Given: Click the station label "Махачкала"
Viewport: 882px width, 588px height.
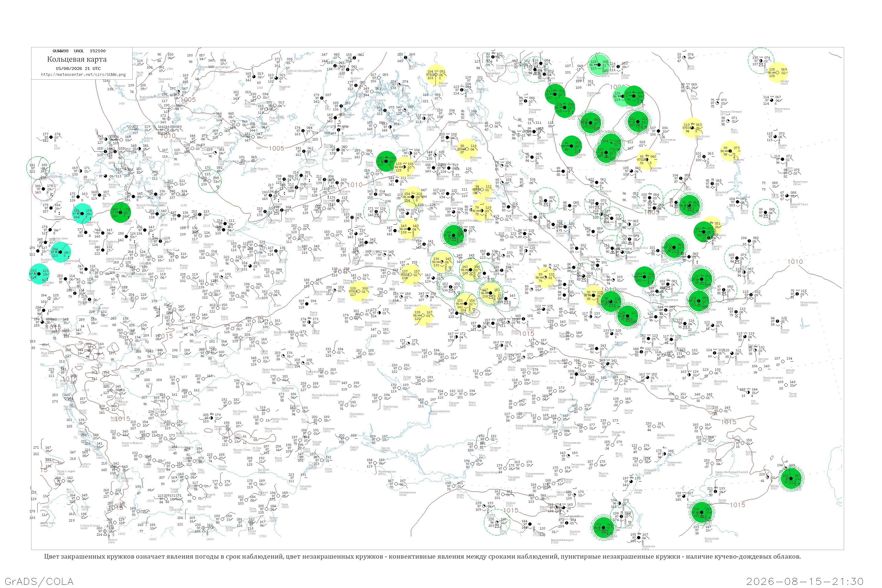Looking at the screenshot, I should [x=648, y=547].
